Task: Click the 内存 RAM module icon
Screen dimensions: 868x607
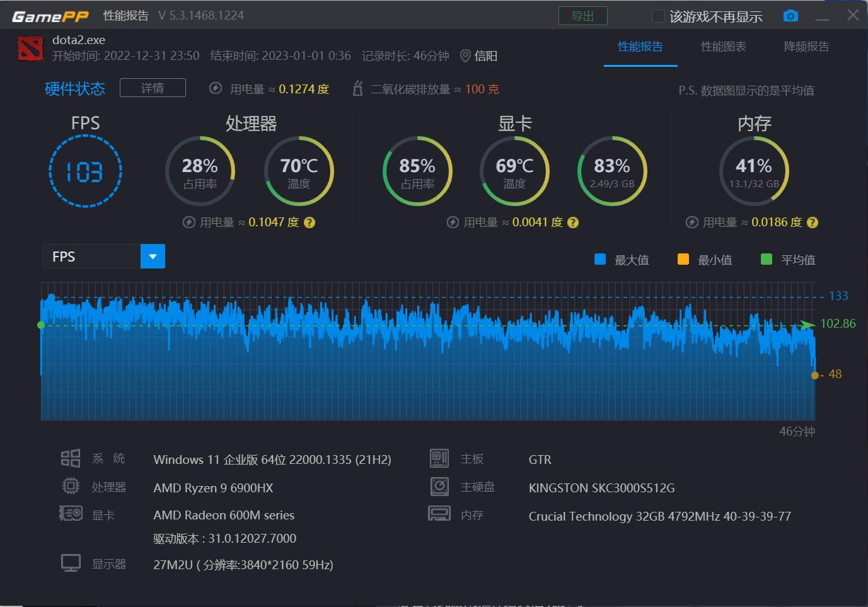Action: 439,514
